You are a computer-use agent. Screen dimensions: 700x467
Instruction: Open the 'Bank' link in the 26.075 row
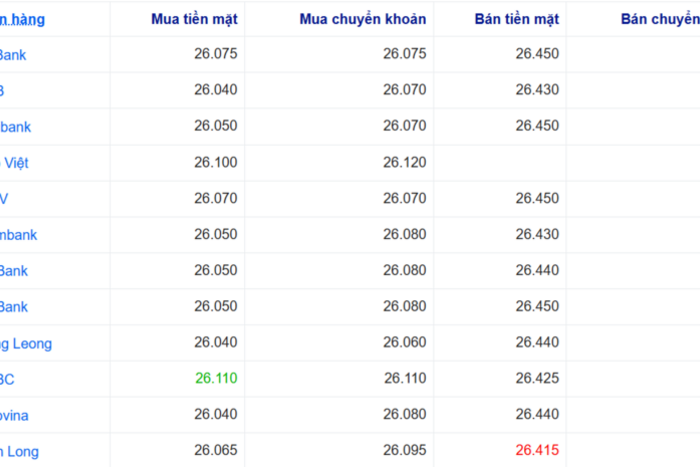click(x=13, y=54)
